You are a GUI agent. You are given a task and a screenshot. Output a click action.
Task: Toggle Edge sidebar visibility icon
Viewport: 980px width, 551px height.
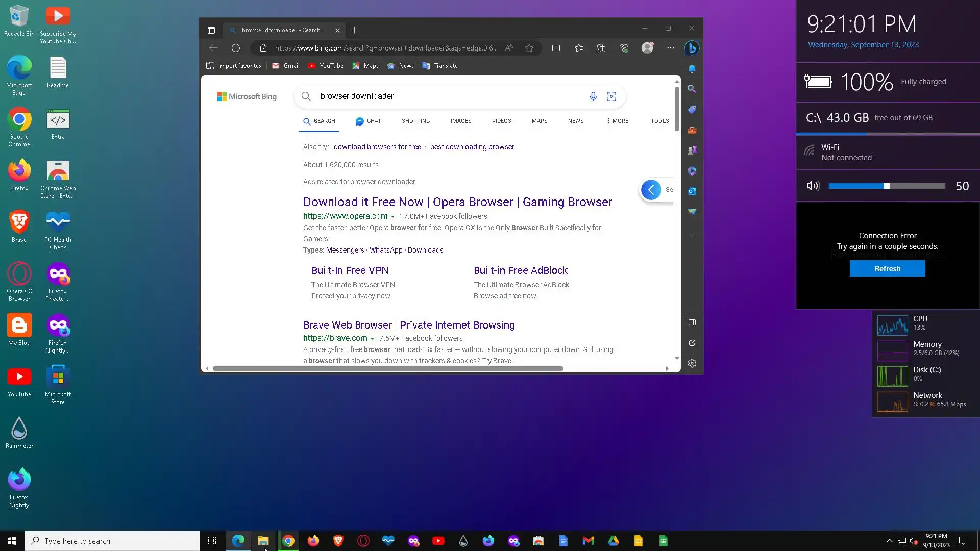click(692, 322)
